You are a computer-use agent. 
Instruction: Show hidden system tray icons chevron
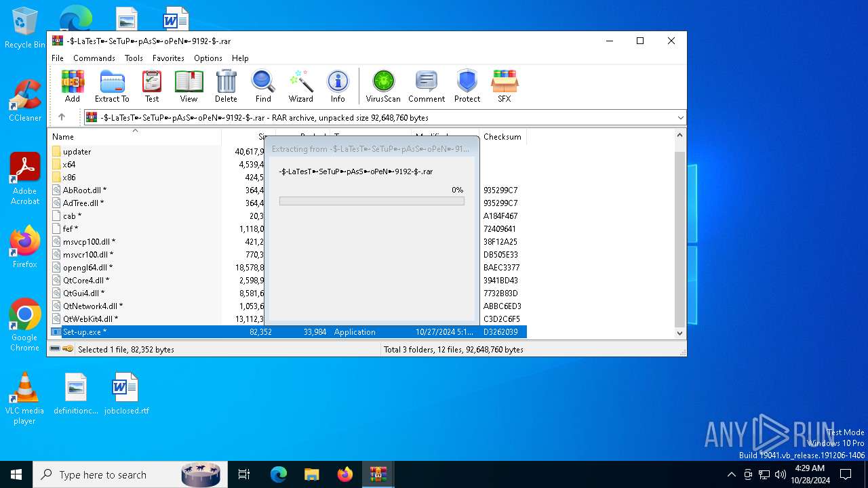point(731,474)
